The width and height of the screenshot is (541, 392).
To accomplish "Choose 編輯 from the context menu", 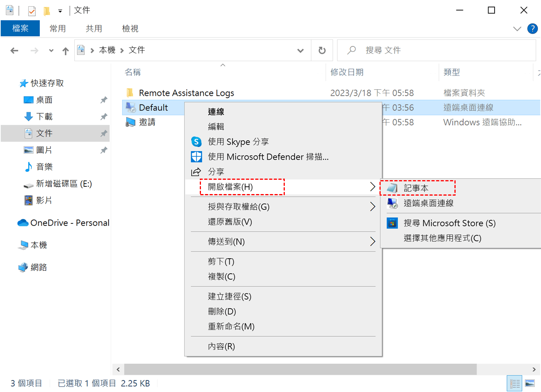I will pyautogui.click(x=283, y=126).
